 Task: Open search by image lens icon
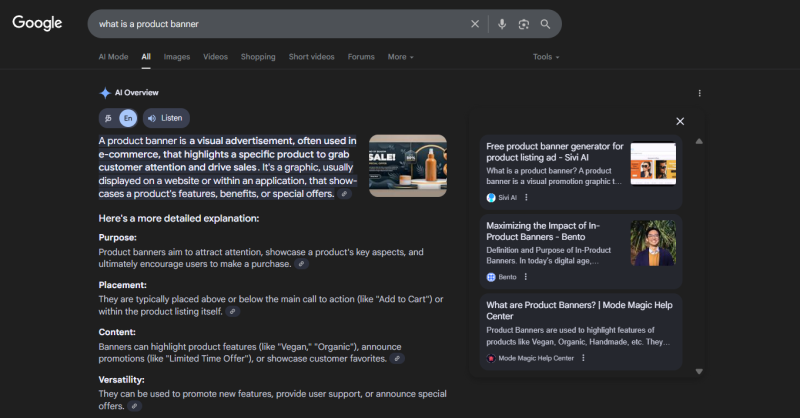click(x=523, y=24)
